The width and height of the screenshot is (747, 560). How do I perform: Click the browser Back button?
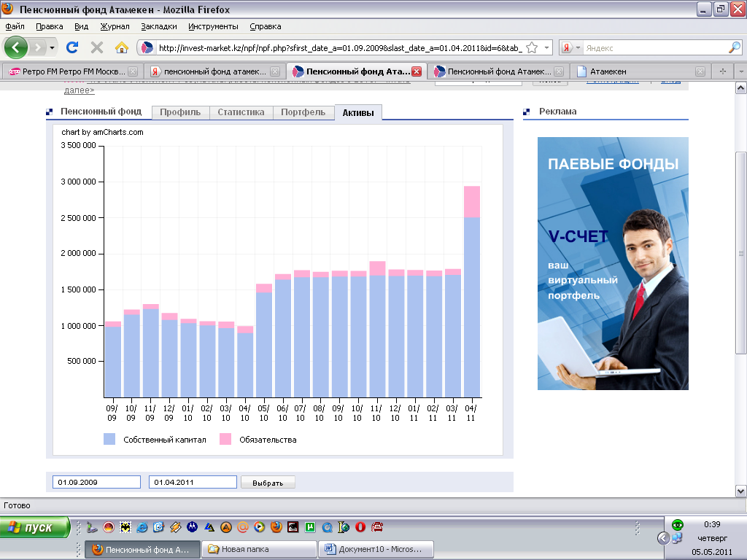[x=17, y=47]
